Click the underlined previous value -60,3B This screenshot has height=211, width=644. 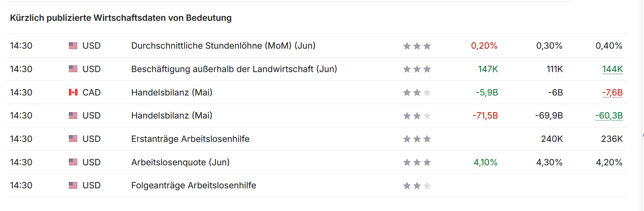[x=609, y=116]
